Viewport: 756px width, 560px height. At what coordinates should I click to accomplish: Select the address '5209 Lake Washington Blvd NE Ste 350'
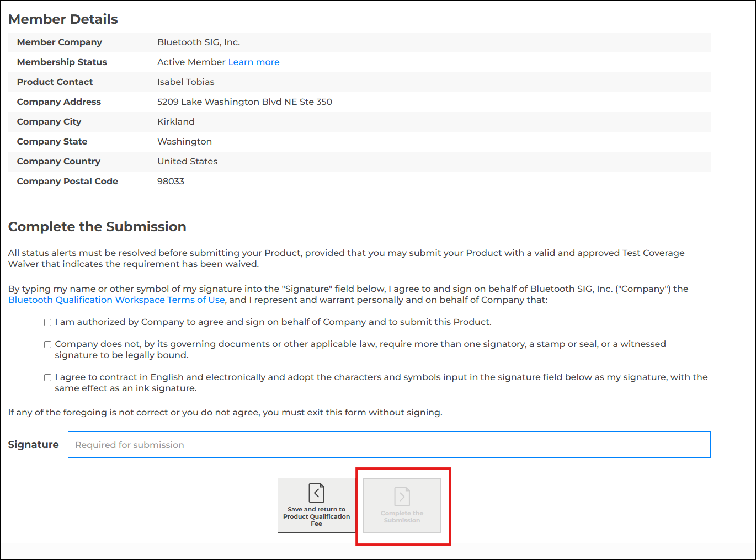tap(245, 102)
